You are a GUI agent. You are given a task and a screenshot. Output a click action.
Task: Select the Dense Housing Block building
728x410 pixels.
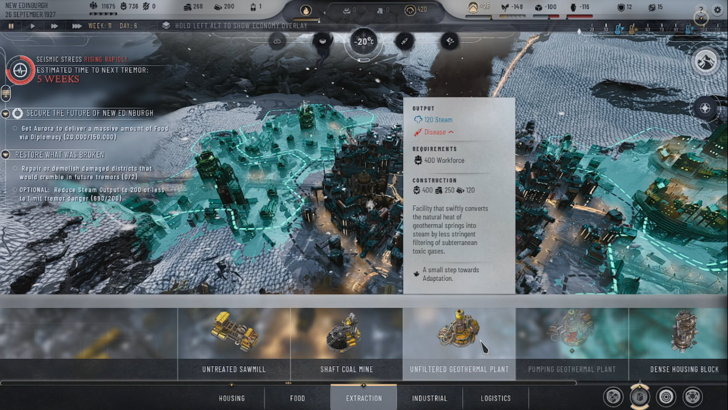pyautogui.click(x=678, y=344)
